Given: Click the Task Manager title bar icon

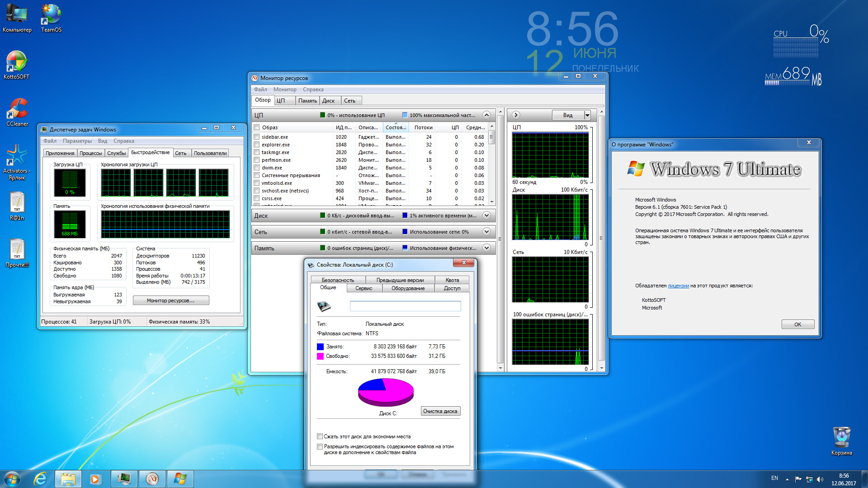Looking at the screenshot, I should [44, 130].
